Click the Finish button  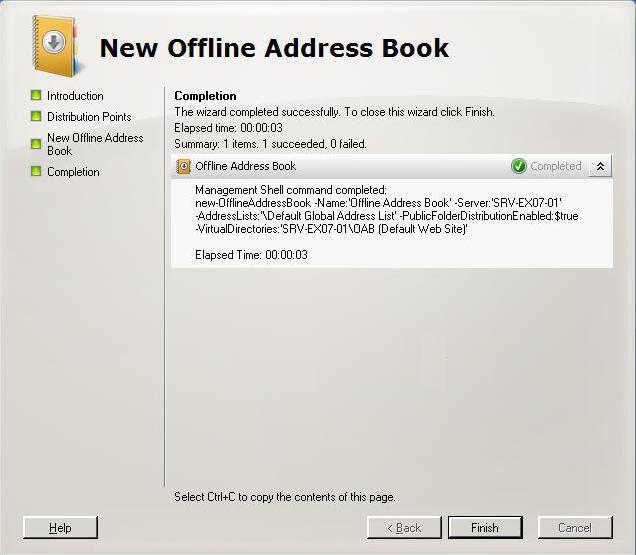click(x=485, y=527)
